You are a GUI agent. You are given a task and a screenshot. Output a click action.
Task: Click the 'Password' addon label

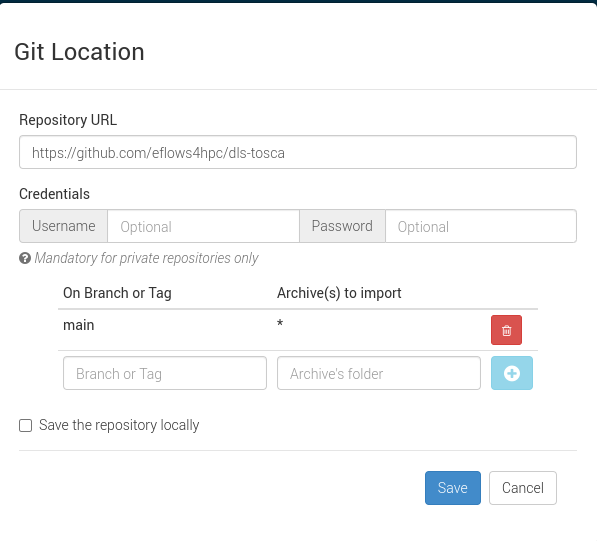click(x=342, y=226)
